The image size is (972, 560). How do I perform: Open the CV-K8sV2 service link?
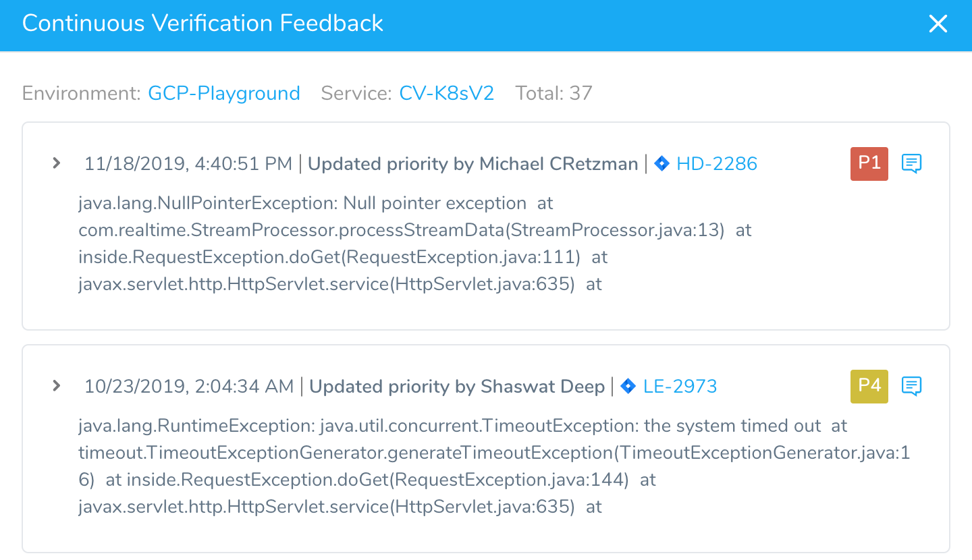tap(447, 93)
